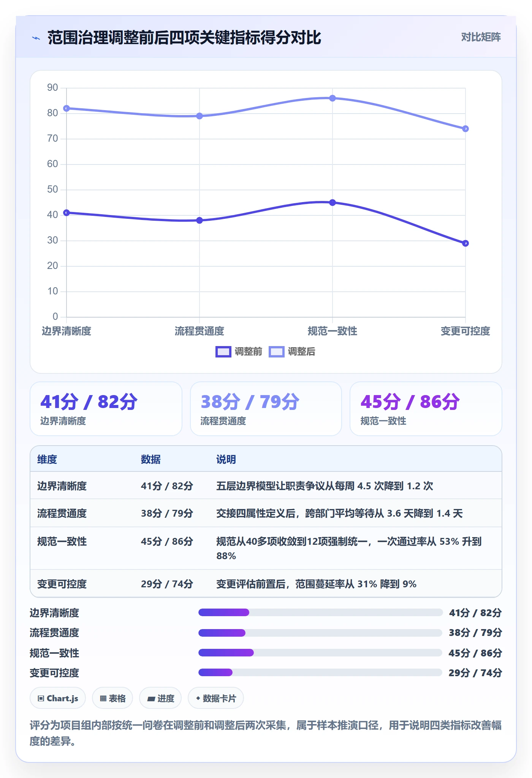
Task: Click the 调整前 point at 规范一致性
Action: point(332,202)
